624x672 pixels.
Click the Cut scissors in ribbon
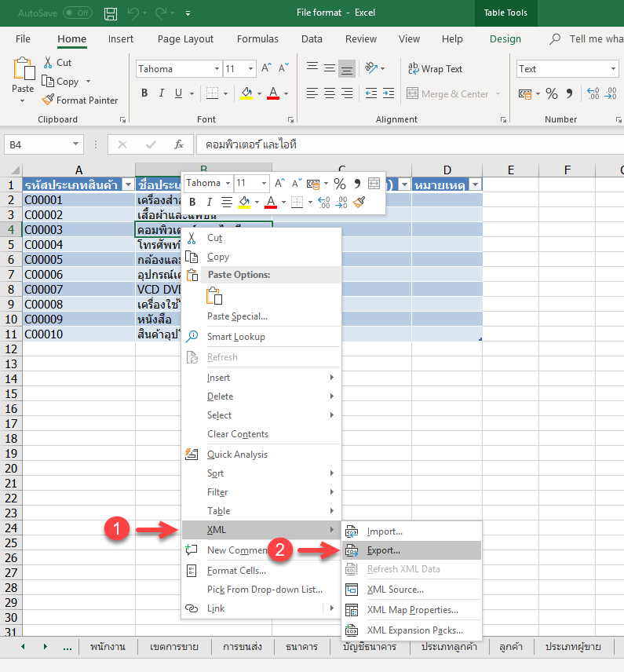48,63
